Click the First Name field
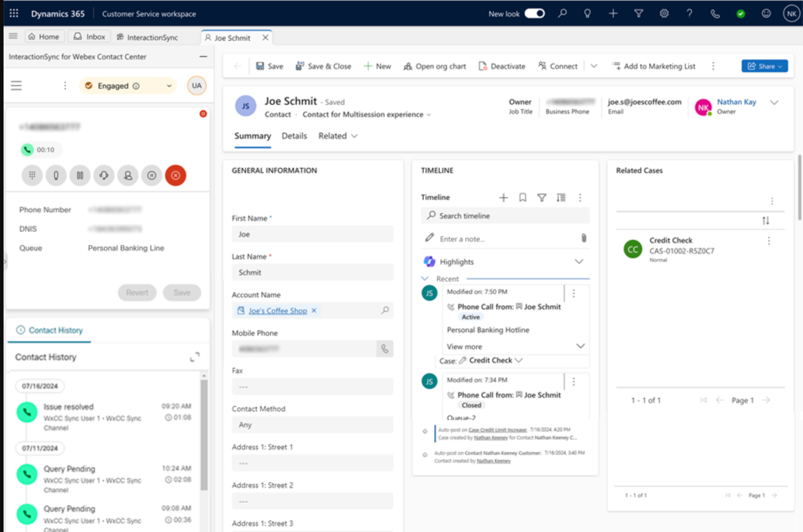The width and height of the screenshot is (803, 532). click(312, 234)
